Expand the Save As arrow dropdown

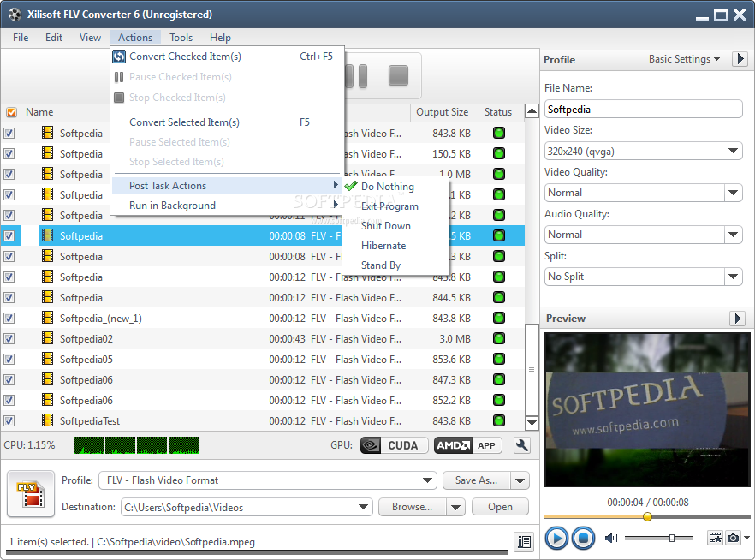[520, 480]
